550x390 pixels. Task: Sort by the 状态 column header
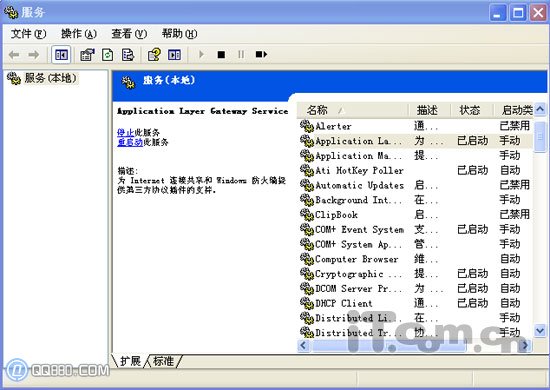[472, 110]
